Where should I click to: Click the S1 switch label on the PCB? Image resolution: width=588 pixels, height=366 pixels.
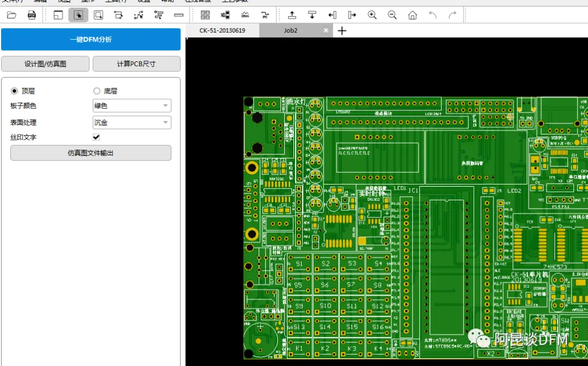click(x=299, y=264)
